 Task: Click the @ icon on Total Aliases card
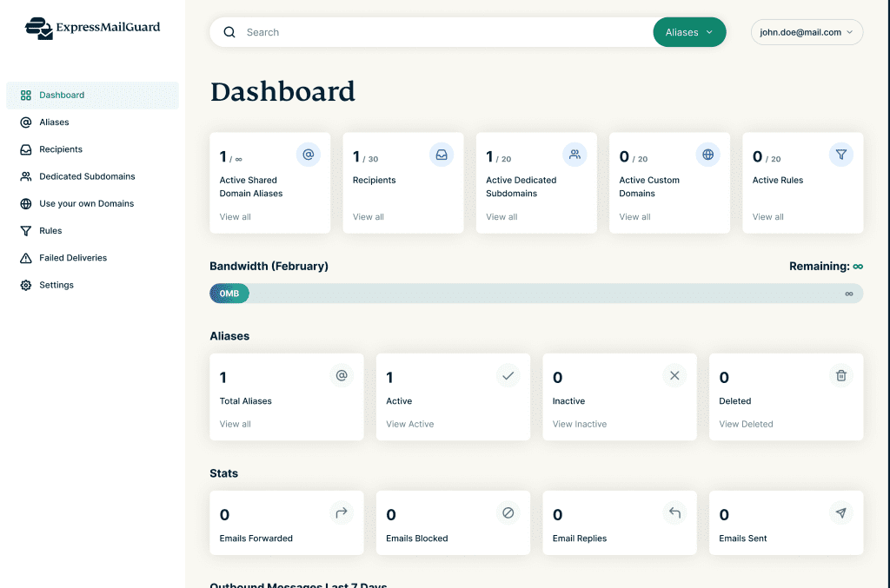(341, 374)
